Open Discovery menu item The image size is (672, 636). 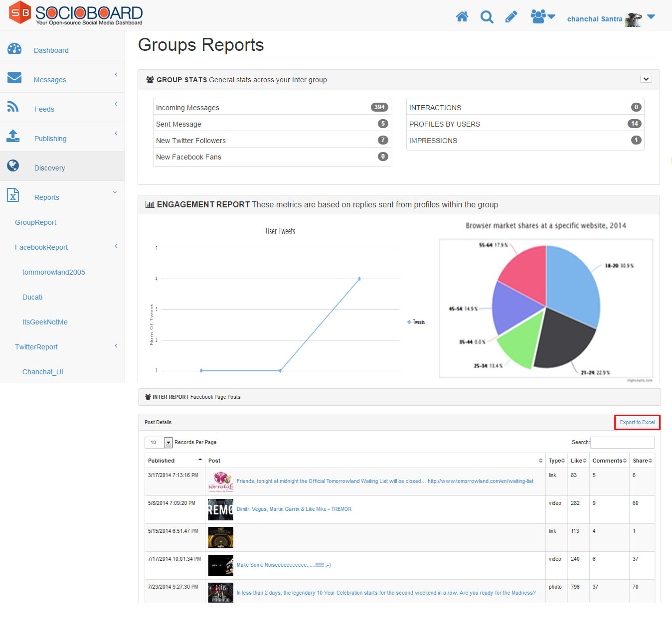(50, 168)
